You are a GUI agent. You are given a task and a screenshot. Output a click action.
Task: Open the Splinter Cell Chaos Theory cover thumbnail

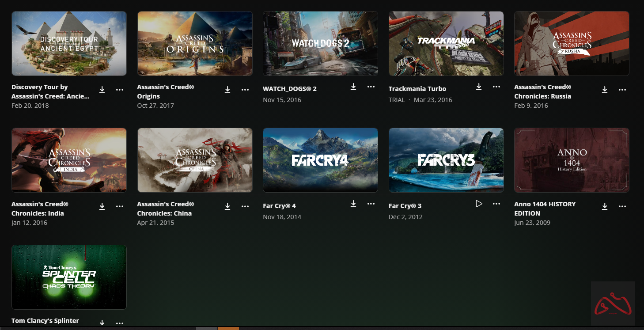coord(69,277)
